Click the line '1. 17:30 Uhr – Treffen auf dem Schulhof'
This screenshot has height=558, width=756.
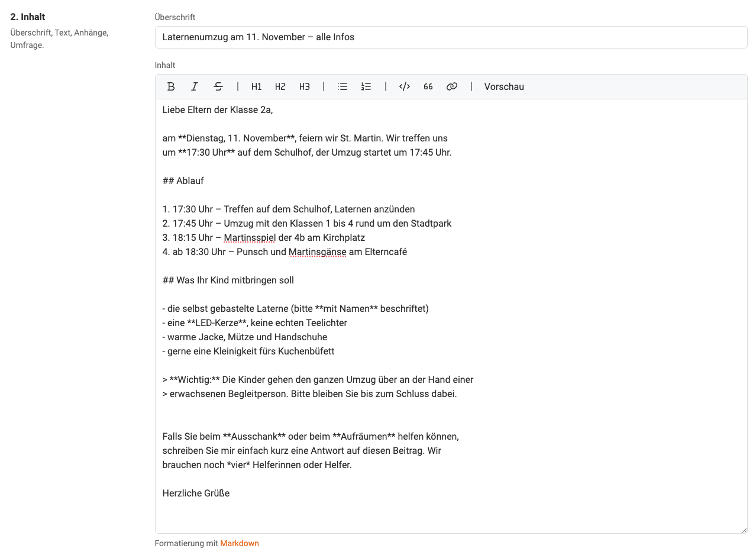(289, 209)
